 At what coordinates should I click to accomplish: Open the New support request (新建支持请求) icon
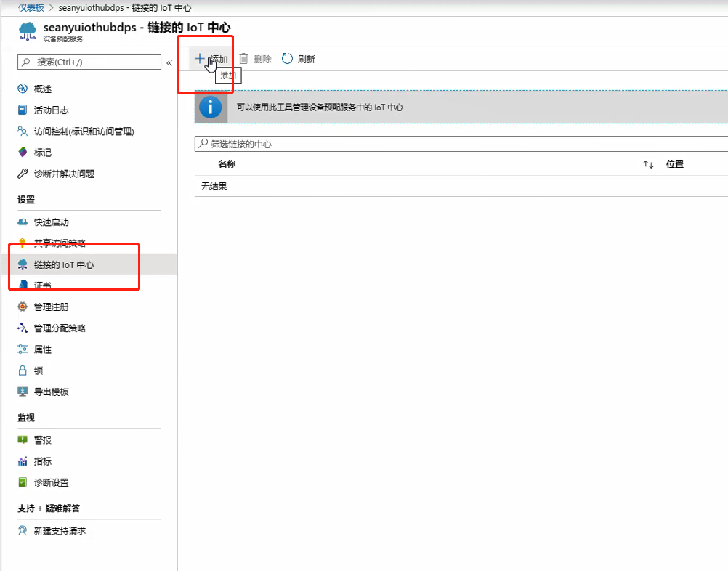(x=23, y=530)
